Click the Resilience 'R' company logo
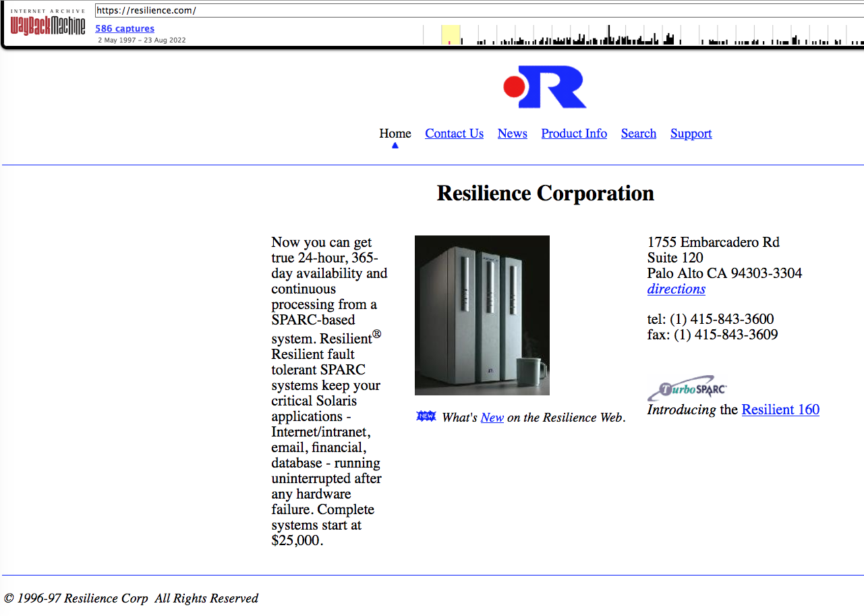Viewport: 864px width, 616px height. point(545,87)
